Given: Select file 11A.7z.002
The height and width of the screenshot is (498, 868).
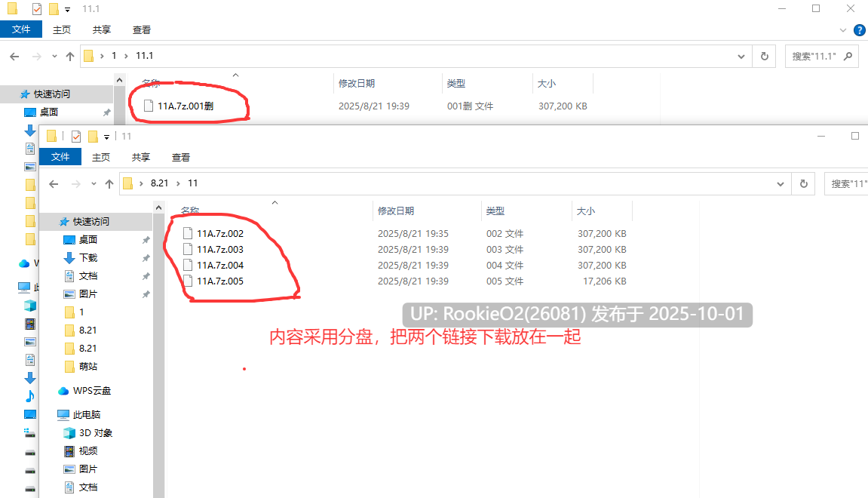Looking at the screenshot, I should point(220,234).
